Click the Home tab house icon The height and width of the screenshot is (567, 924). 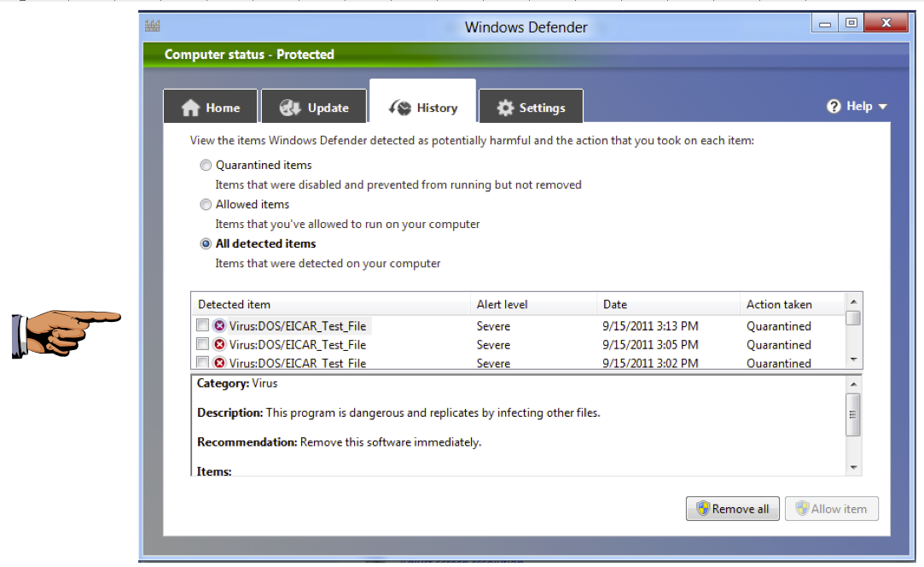point(191,108)
